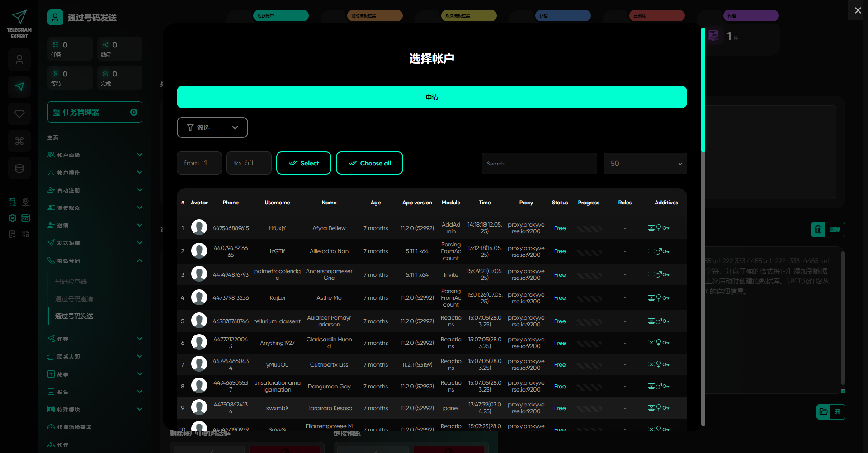Click the gear settings icon in left rail
This screenshot has width=868, height=453.
coord(13,218)
